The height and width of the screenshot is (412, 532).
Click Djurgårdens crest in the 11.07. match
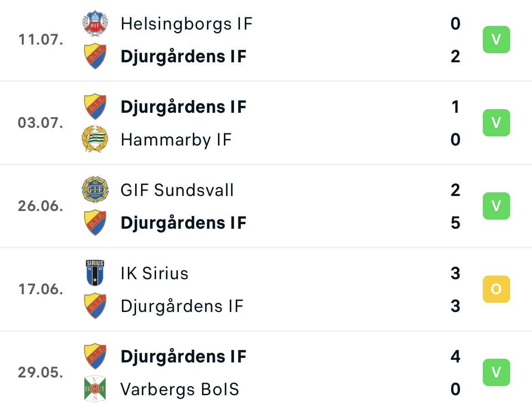coord(95,56)
